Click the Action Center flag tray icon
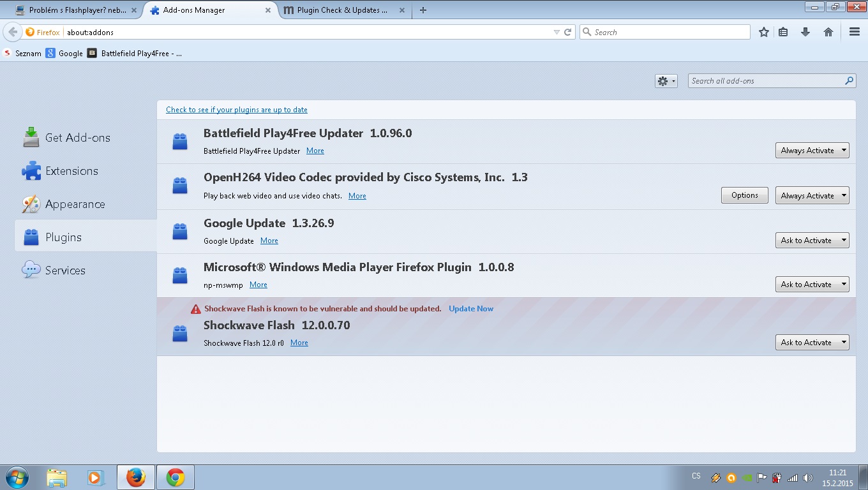 point(762,478)
